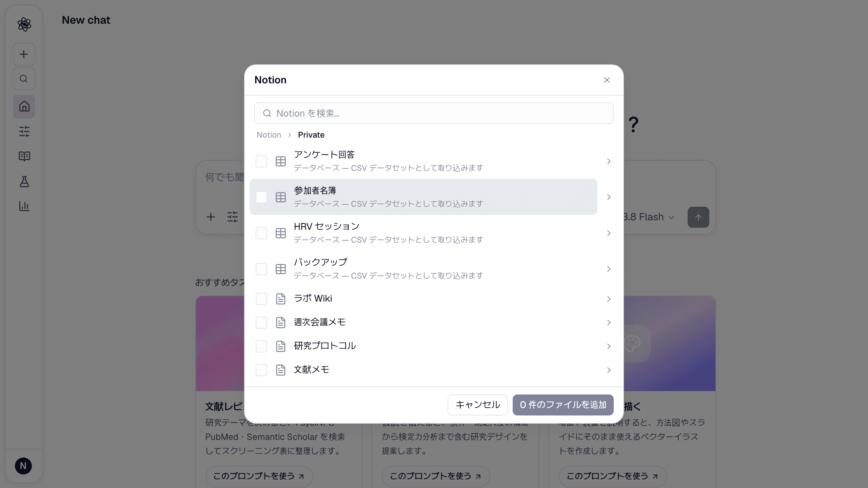Click the send arrow button in the chat box
The width and height of the screenshot is (868, 488).
[698, 217]
